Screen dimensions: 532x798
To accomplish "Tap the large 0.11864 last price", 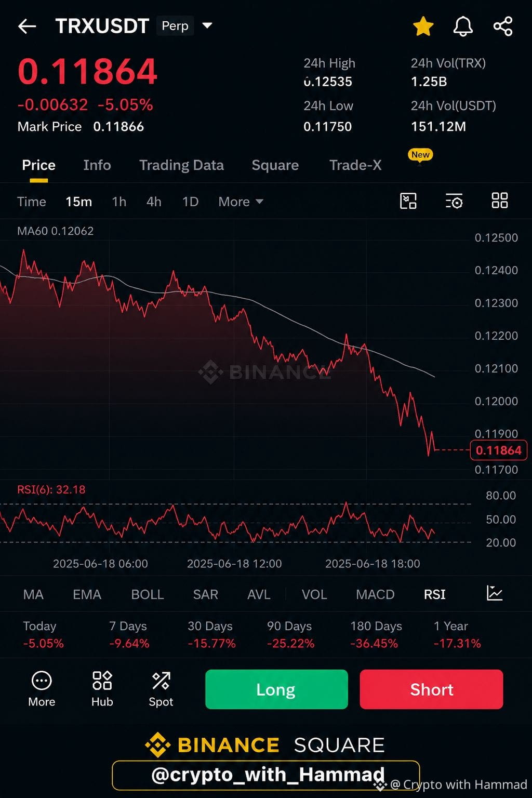I will (87, 71).
